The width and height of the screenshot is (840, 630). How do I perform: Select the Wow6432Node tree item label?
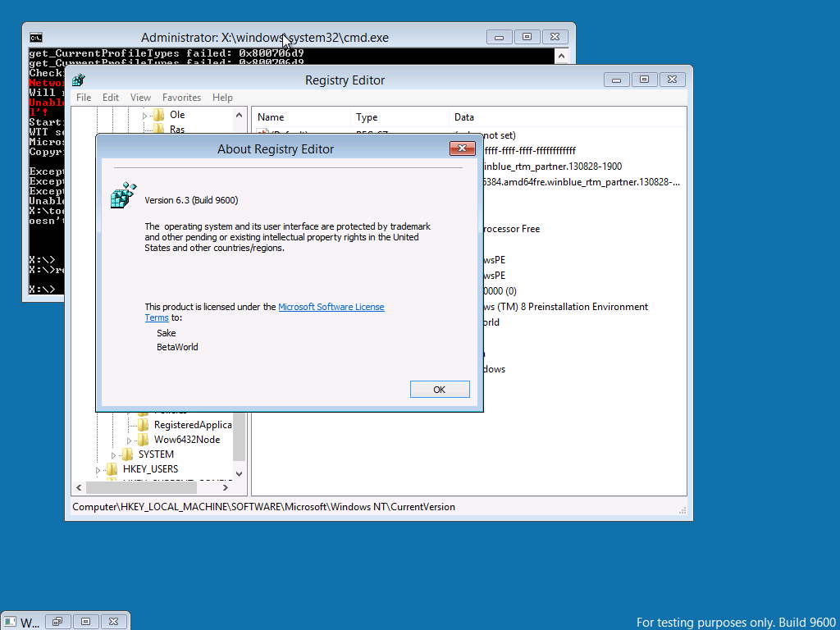click(187, 440)
